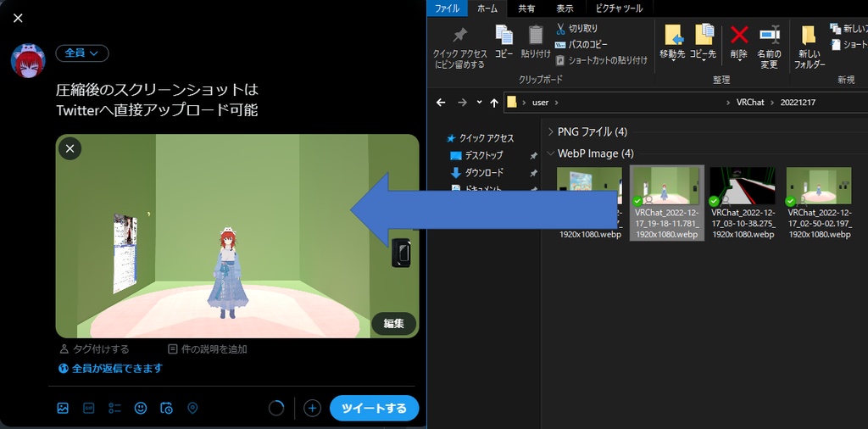Click 件の説明を追加 link
This screenshot has width=868, height=429.
click(208, 349)
